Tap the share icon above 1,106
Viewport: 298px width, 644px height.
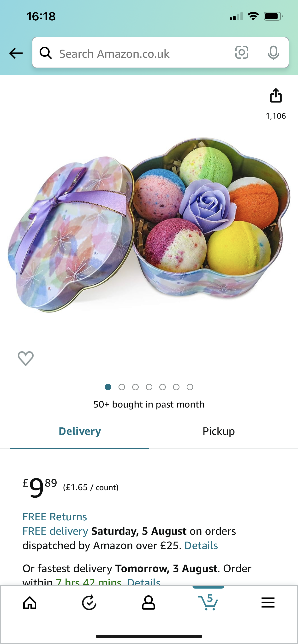pyautogui.click(x=276, y=95)
